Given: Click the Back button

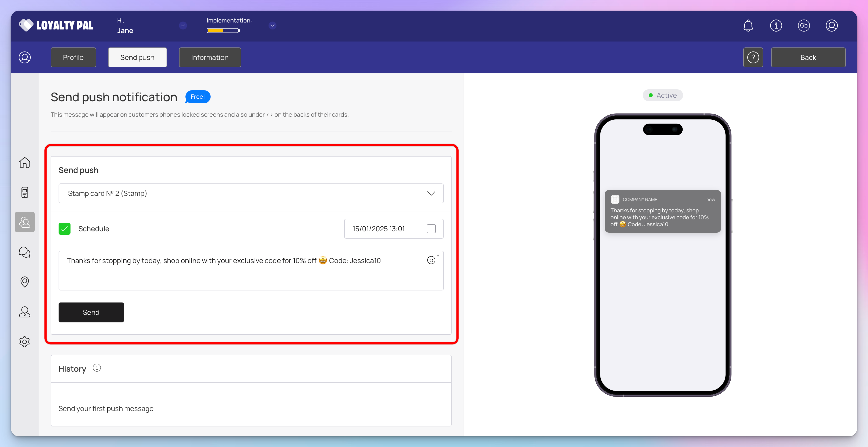Looking at the screenshot, I should [x=808, y=57].
